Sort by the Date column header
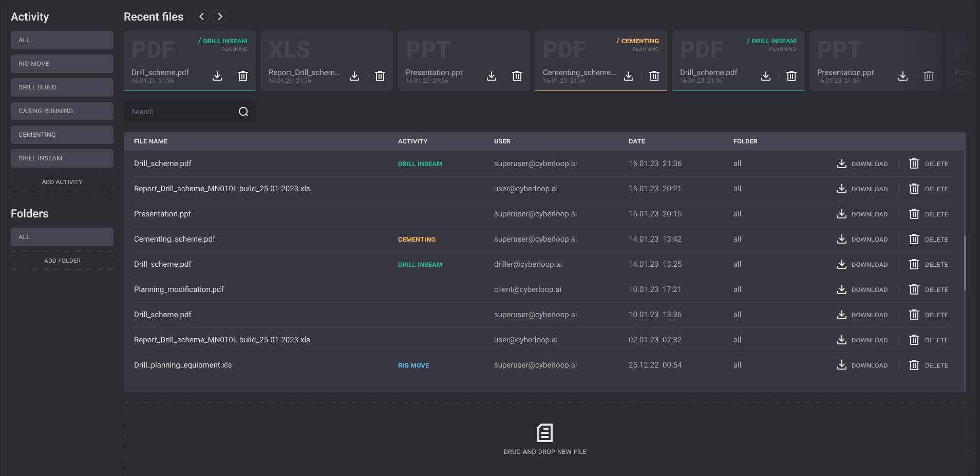The height and width of the screenshot is (476, 980). [636, 141]
